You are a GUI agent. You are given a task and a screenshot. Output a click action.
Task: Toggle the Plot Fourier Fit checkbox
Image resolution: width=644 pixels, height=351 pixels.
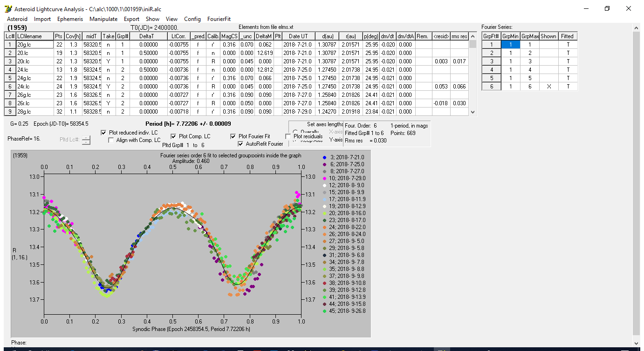[233, 136]
